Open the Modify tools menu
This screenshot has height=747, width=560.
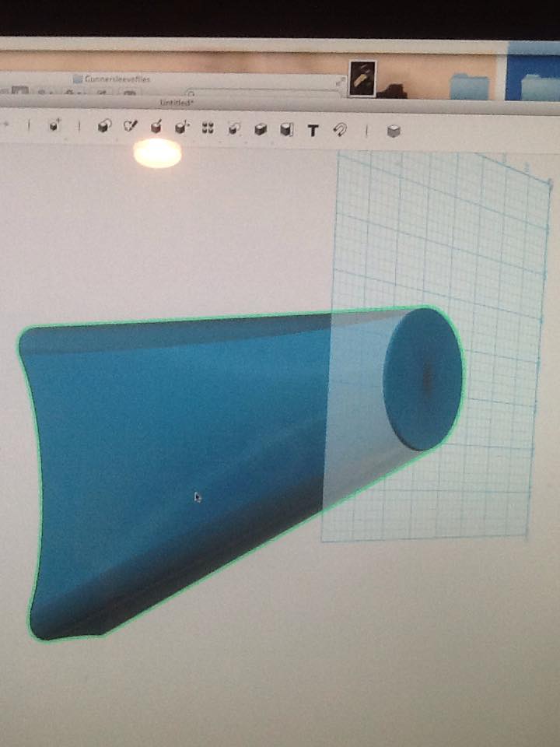pyautogui.click(x=181, y=127)
